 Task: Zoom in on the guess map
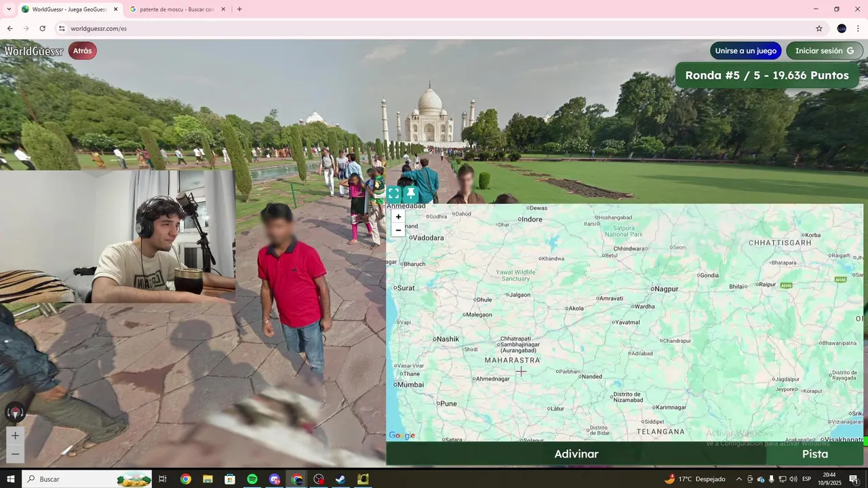pyautogui.click(x=398, y=217)
